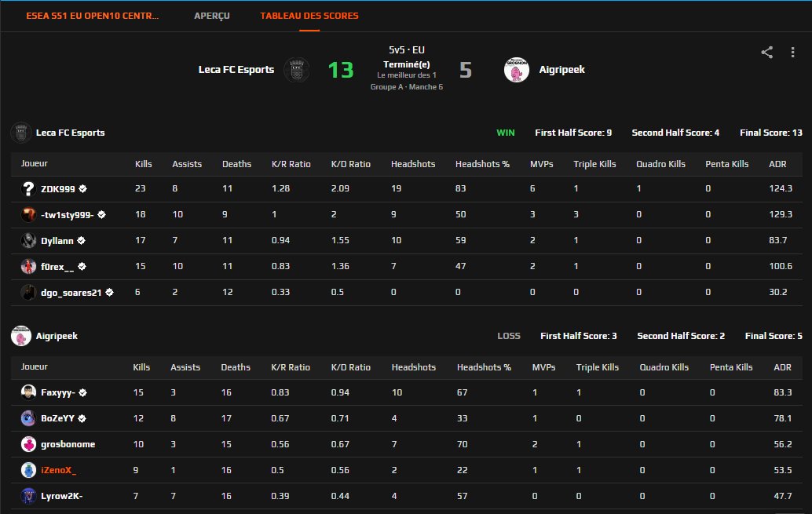Click Leca FC Esports logo in match header
Image resolution: width=812 pixels, height=514 pixels.
297,69
